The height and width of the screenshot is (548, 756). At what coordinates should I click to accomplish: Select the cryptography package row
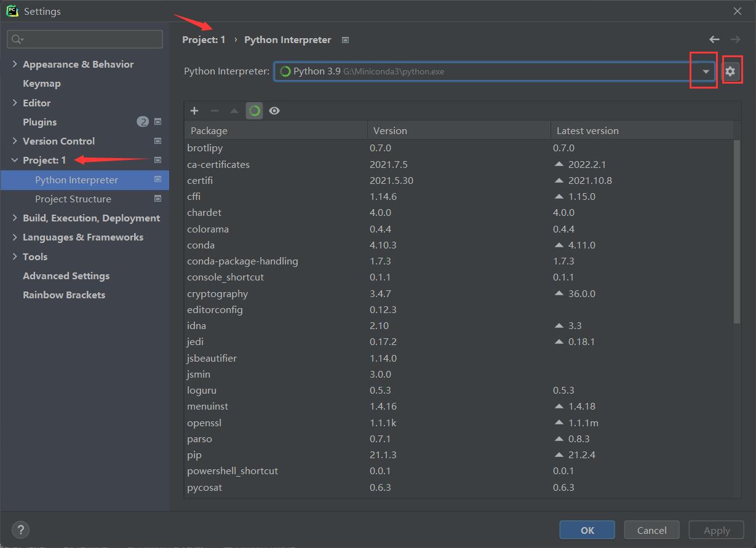tap(459, 293)
